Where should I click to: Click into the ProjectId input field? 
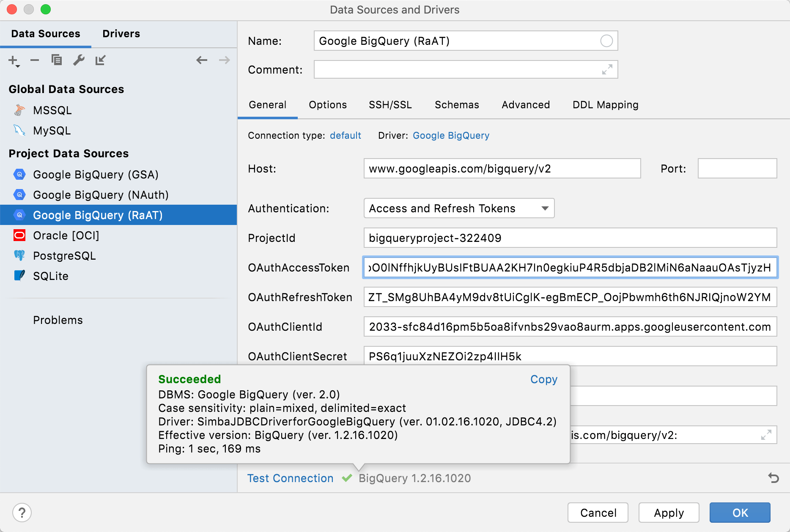tap(570, 238)
